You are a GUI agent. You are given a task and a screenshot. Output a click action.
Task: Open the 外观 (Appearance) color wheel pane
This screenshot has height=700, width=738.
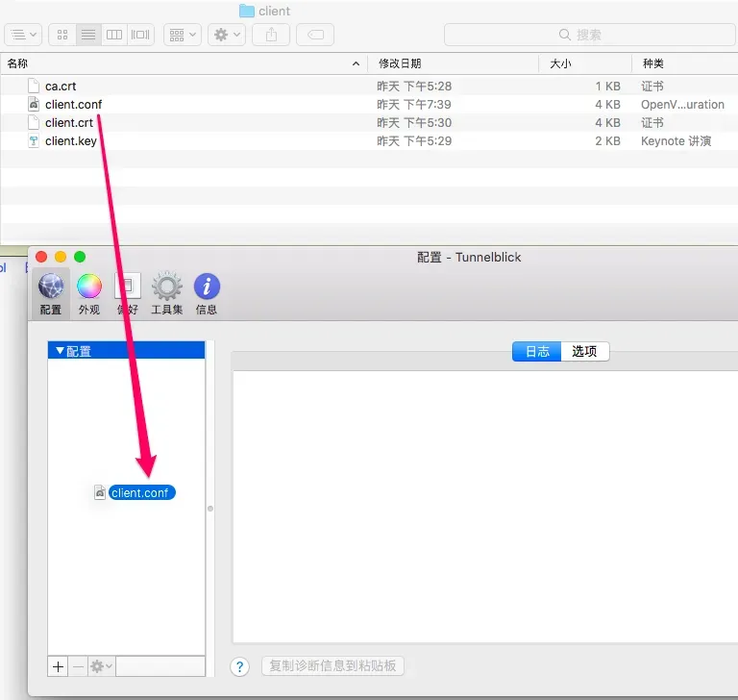point(88,292)
